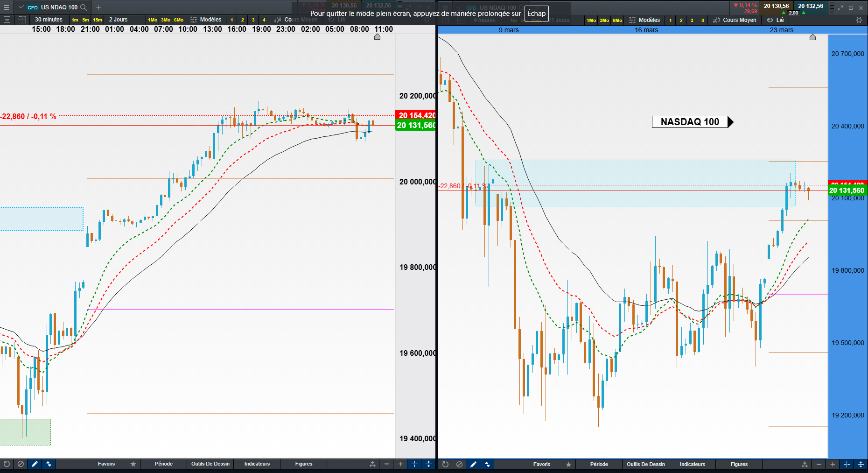The width and height of the screenshot is (868, 473).
Task: Select 5m timeframe shortcut in left chart
Action: point(86,20)
